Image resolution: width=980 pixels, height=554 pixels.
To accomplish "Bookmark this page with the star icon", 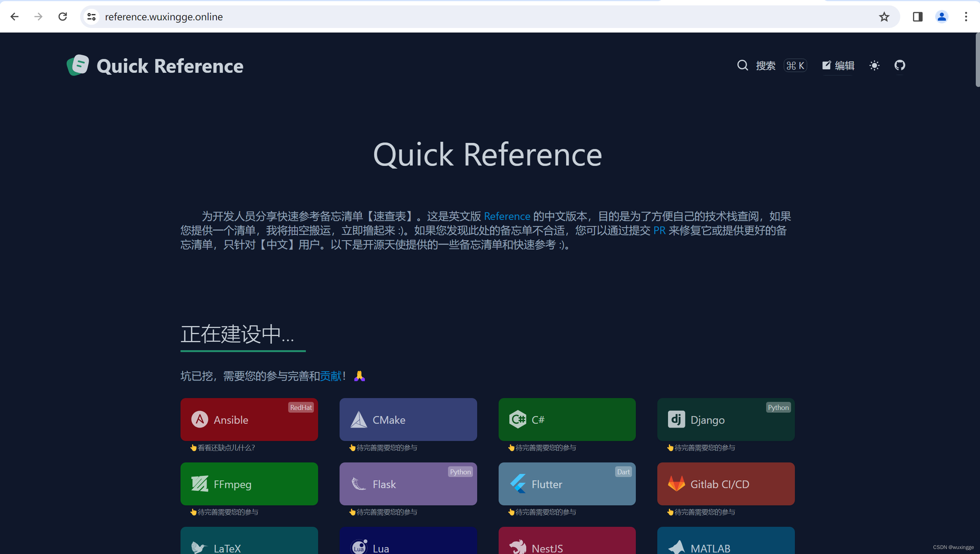I will point(884,16).
